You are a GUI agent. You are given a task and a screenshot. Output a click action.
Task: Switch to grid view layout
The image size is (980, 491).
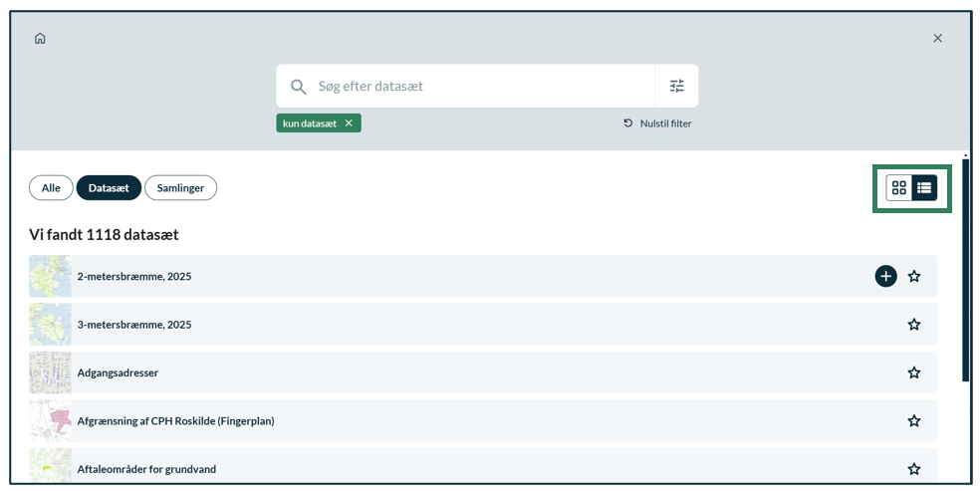tap(898, 187)
